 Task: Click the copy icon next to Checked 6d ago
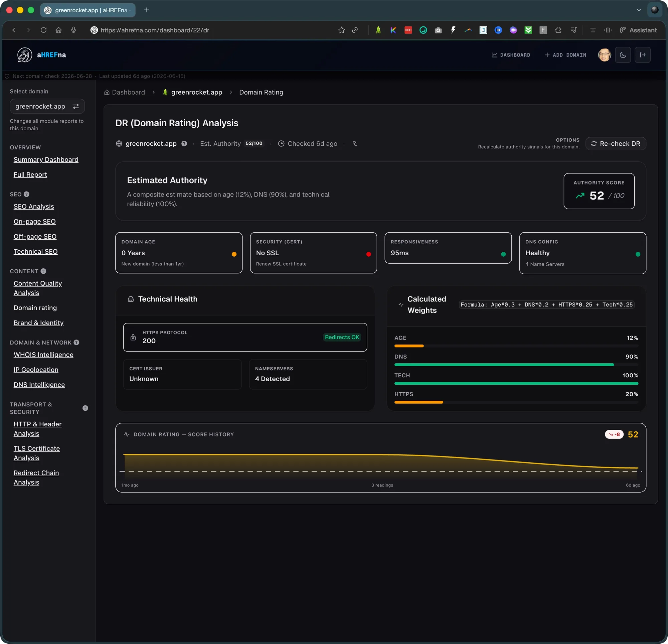[x=355, y=144]
